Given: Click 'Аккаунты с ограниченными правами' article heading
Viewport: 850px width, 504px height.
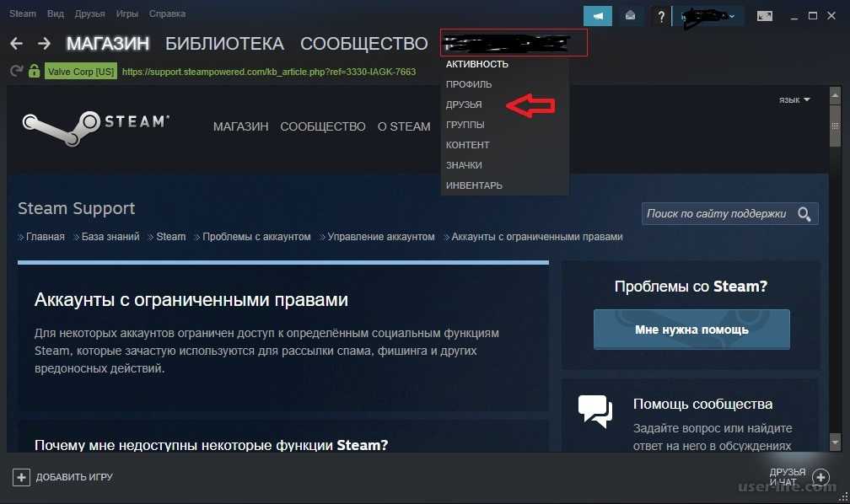Looking at the screenshot, I should pyautogui.click(x=191, y=300).
